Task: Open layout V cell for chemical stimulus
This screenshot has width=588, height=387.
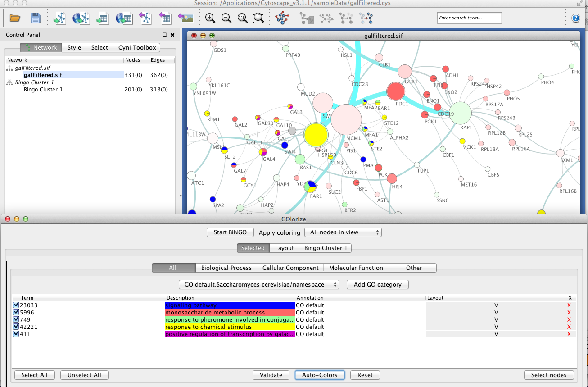Action: [496, 327]
